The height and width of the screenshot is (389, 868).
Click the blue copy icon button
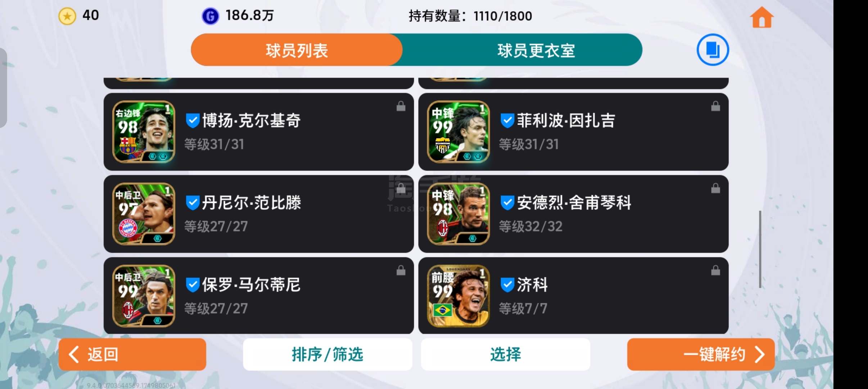pos(713,50)
